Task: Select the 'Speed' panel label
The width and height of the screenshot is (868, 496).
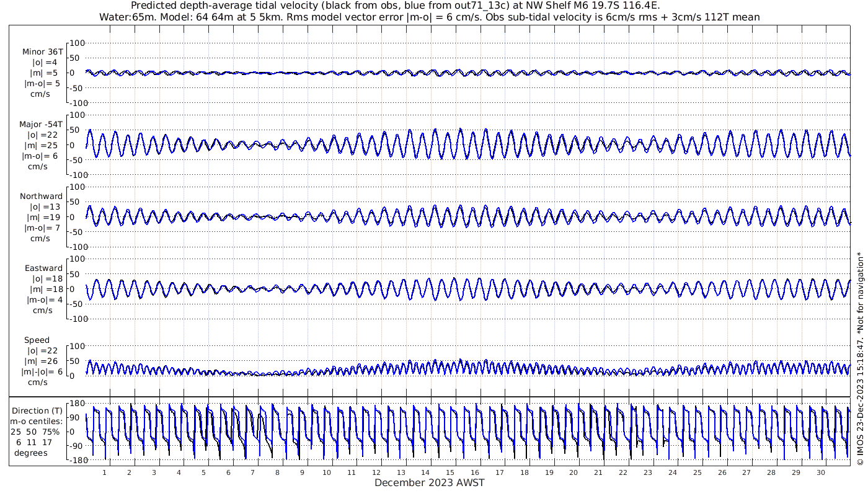Action: 37,340
